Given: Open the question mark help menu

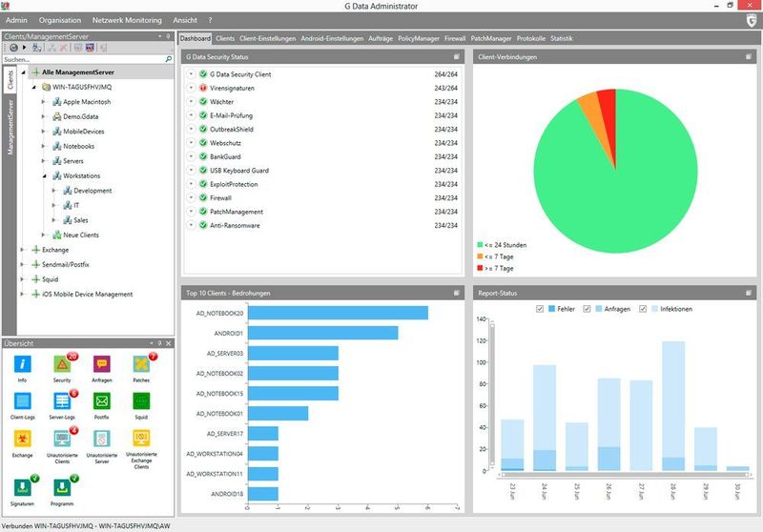Looking at the screenshot, I should point(210,20).
